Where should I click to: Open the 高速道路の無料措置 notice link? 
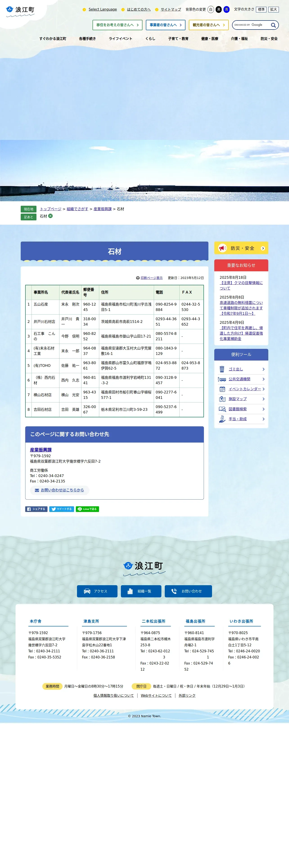click(x=241, y=308)
